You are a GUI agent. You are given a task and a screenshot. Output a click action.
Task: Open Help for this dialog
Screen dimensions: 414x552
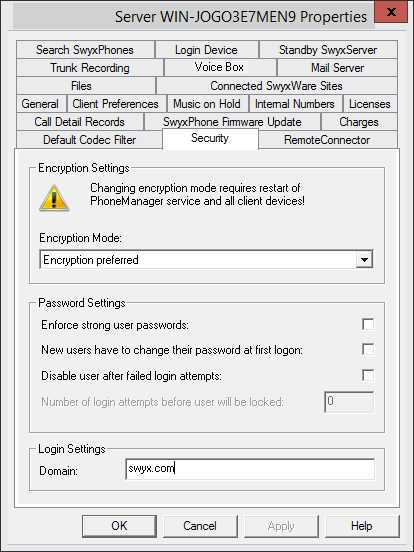pos(362,526)
